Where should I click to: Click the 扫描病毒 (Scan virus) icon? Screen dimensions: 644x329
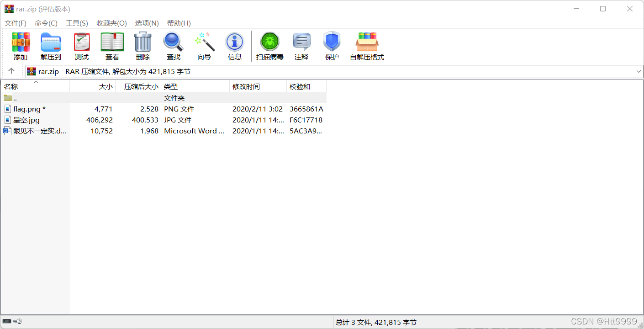pyautogui.click(x=270, y=42)
